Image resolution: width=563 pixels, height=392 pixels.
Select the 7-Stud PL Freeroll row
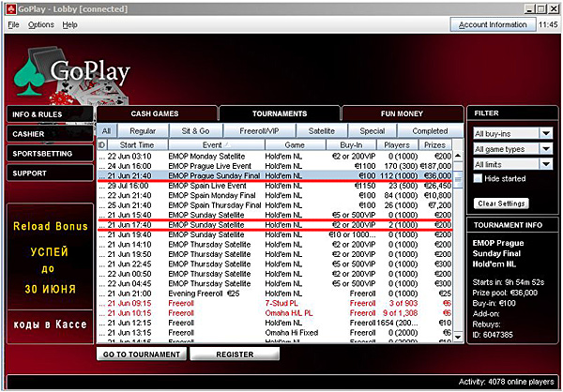tap(275, 303)
